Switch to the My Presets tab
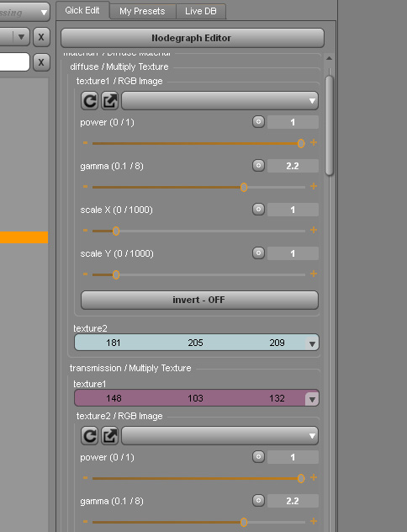Image resolution: width=407 pixels, height=532 pixels. pos(142,11)
